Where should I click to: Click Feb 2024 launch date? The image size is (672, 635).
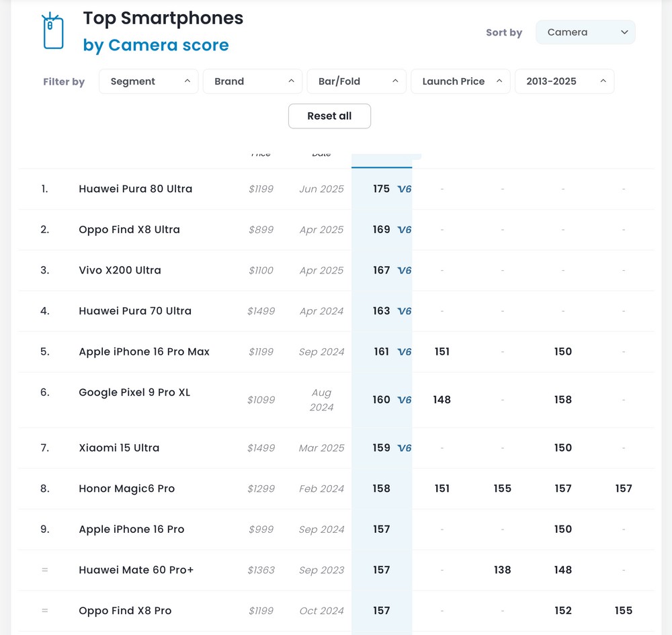tap(321, 489)
